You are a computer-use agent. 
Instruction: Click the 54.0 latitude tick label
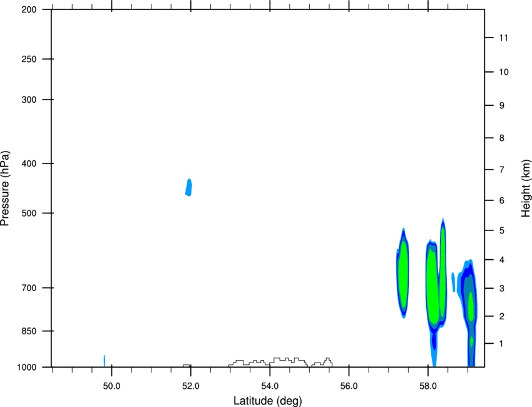click(x=270, y=386)
